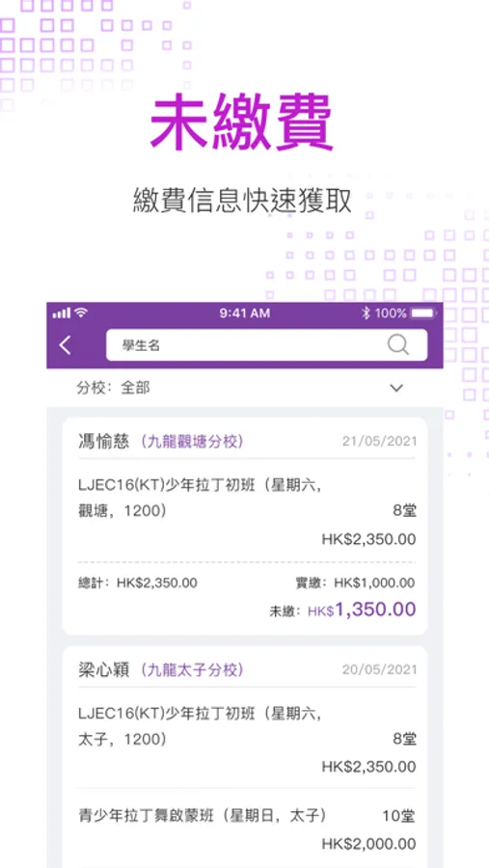Tap the 20/05/2021 date on second card
489x868 pixels.
(379, 670)
